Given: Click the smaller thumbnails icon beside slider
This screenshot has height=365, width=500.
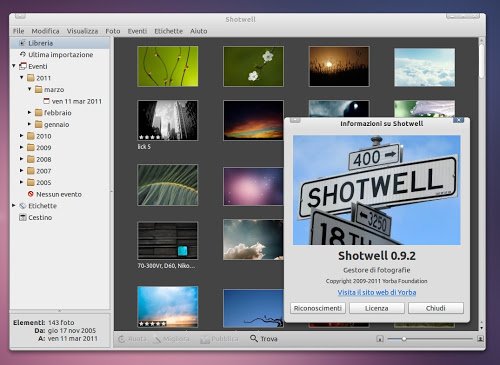Looking at the screenshot, I should click(x=380, y=339).
